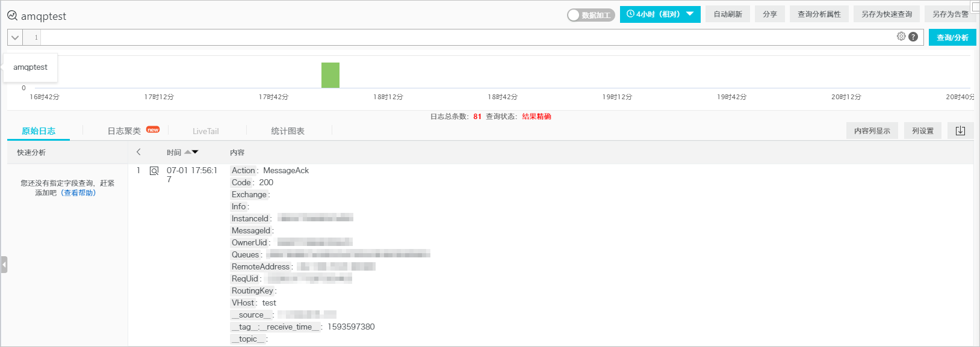Click the 200 code value

click(266, 182)
